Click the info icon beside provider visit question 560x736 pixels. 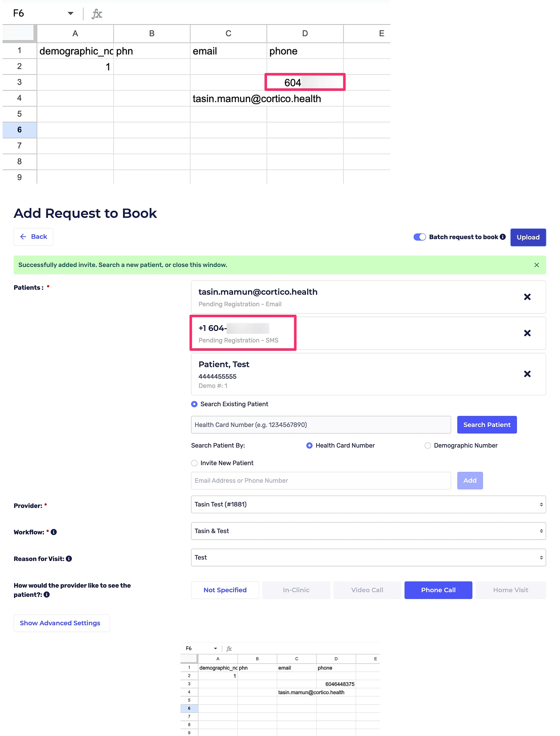47,594
